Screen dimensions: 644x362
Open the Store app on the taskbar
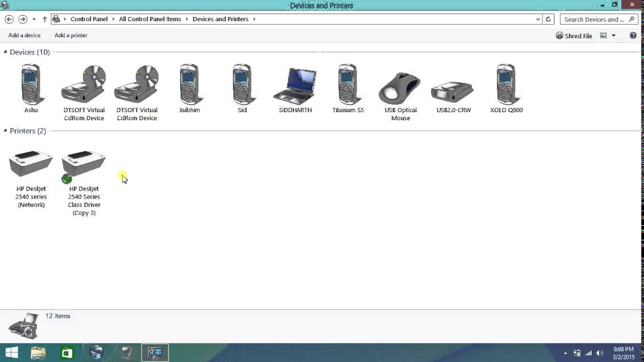click(67, 352)
